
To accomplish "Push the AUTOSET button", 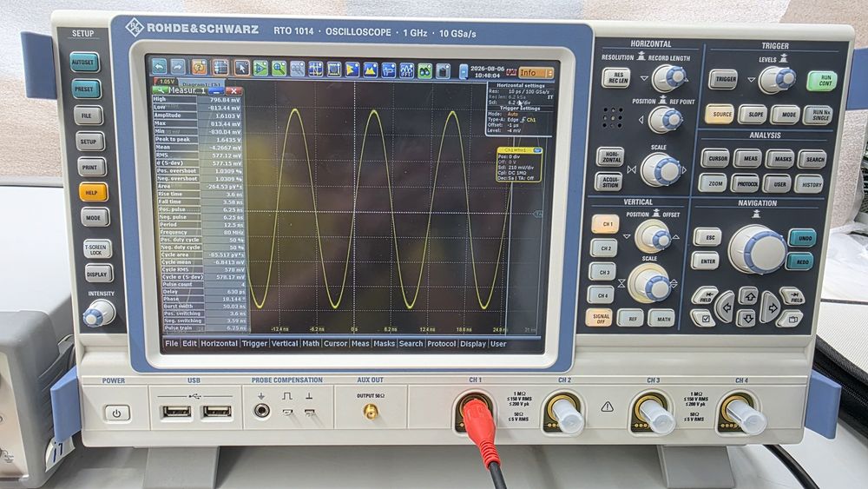I will [x=84, y=63].
